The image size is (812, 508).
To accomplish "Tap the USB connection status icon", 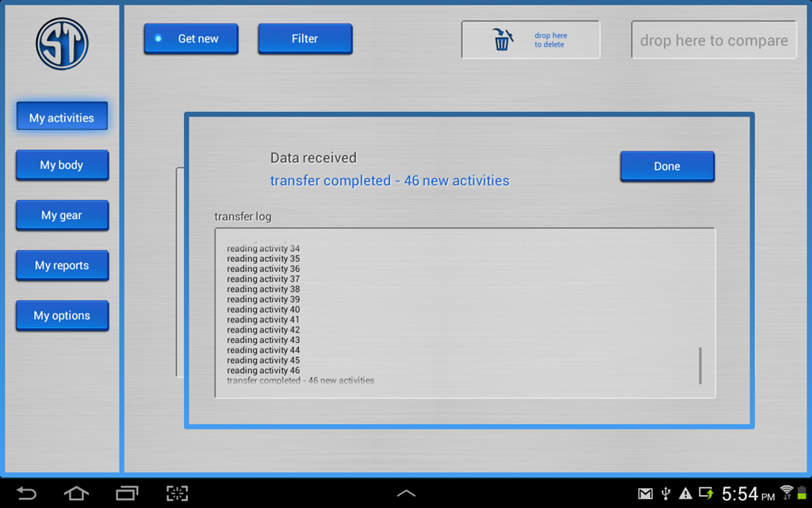I will pos(666,494).
